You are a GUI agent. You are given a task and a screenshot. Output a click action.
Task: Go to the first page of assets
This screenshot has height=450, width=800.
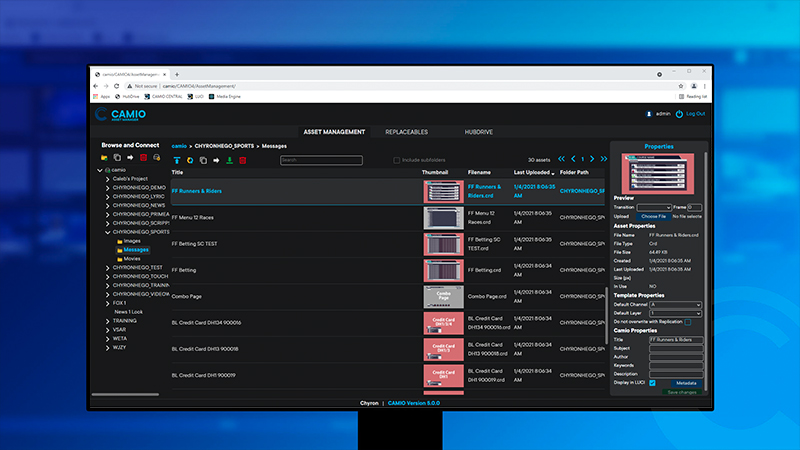[x=561, y=159]
